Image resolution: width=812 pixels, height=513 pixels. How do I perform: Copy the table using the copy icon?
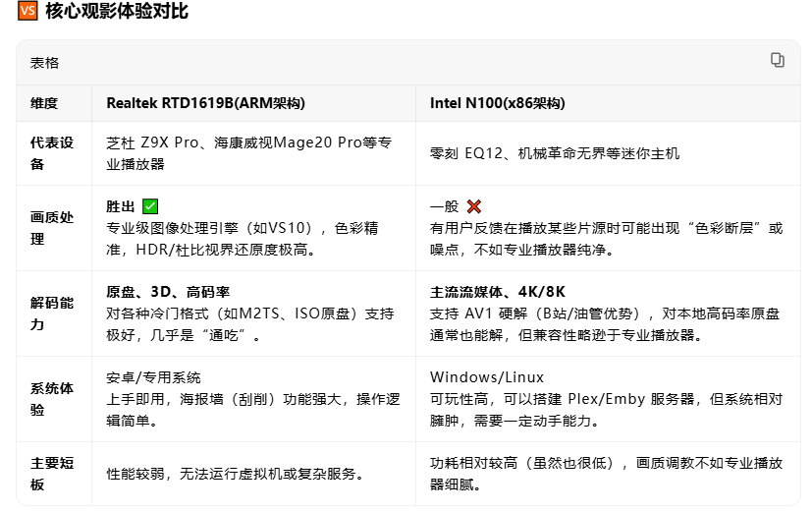coord(777,60)
